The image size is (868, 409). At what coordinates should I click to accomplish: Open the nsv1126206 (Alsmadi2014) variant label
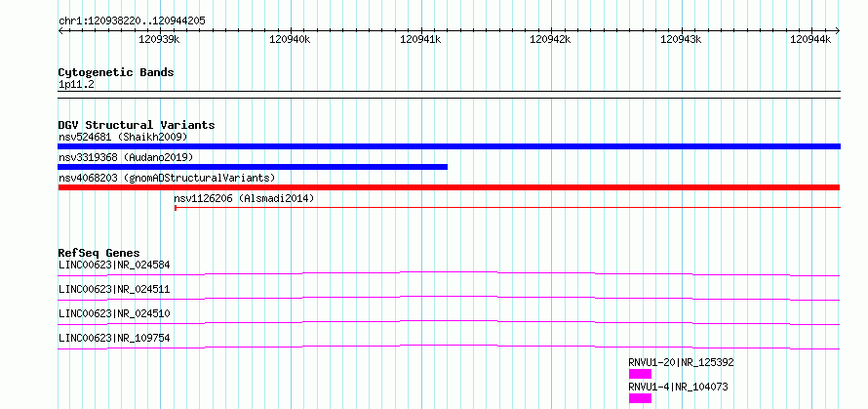(x=244, y=198)
